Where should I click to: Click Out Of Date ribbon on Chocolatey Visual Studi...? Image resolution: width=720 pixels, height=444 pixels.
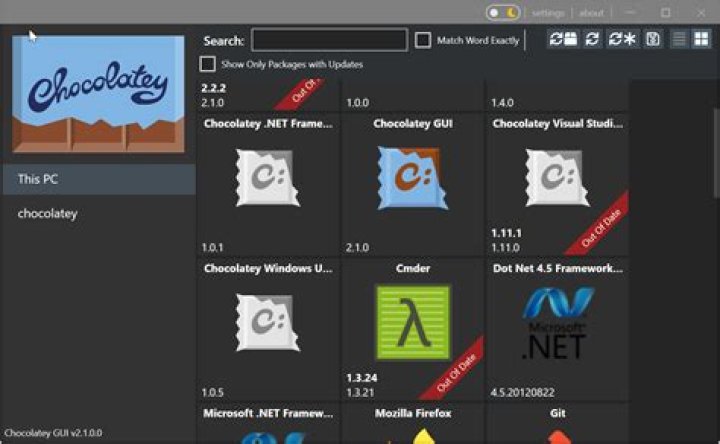pyautogui.click(x=599, y=226)
